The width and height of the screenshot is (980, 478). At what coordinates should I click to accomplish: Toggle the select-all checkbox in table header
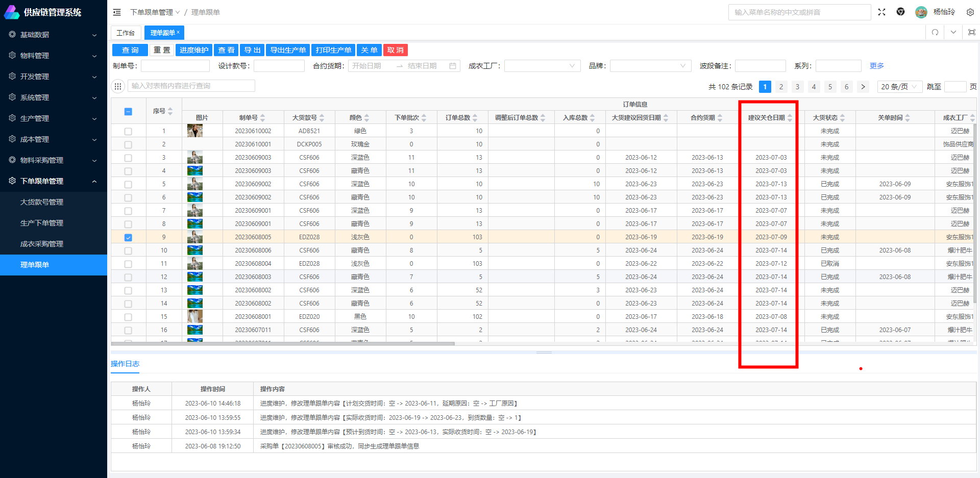point(128,112)
